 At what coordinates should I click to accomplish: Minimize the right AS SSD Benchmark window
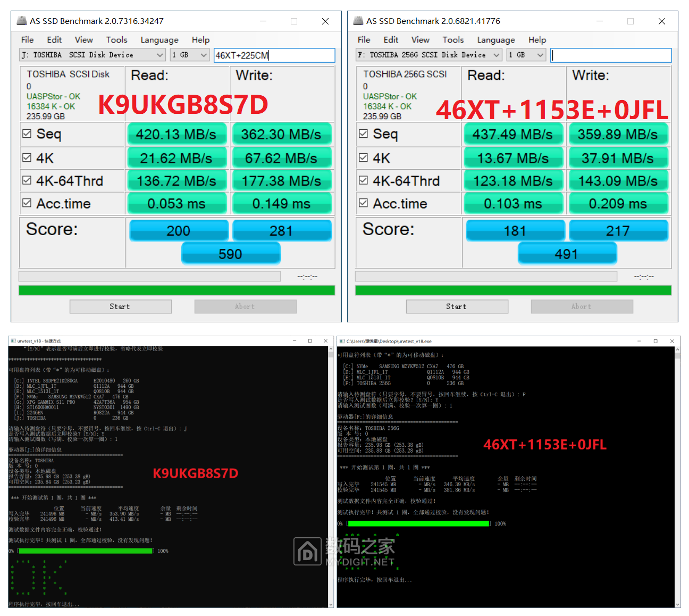click(x=599, y=21)
